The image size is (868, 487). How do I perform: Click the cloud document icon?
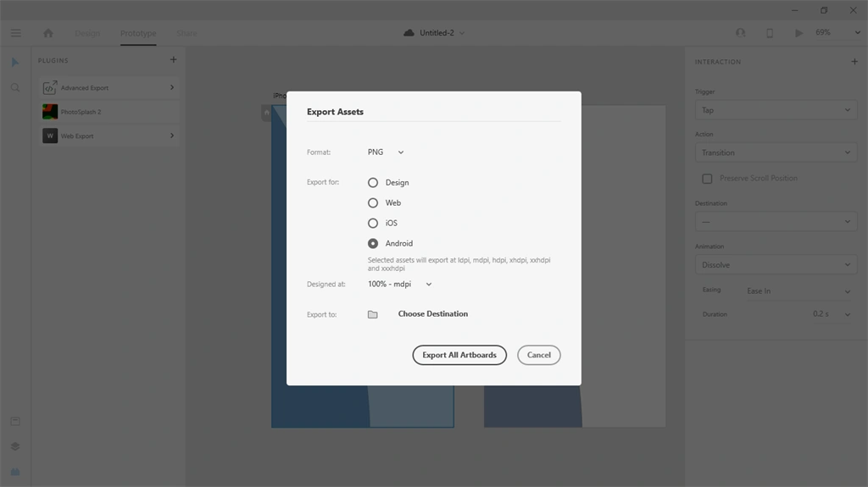pos(409,33)
